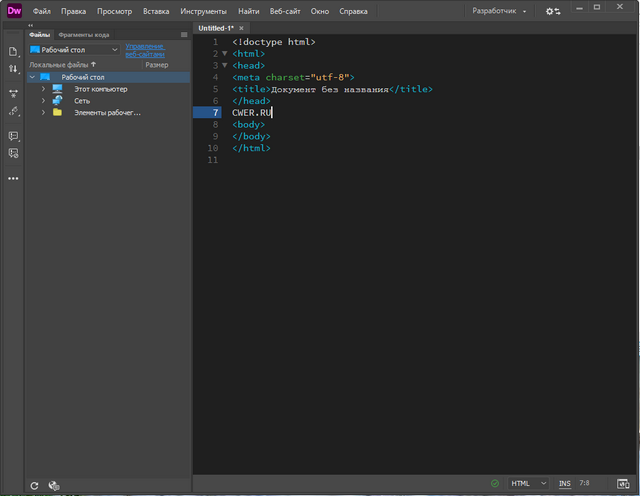Click the Format Source Code icon
Screen dimensions: 640x496
(13, 111)
